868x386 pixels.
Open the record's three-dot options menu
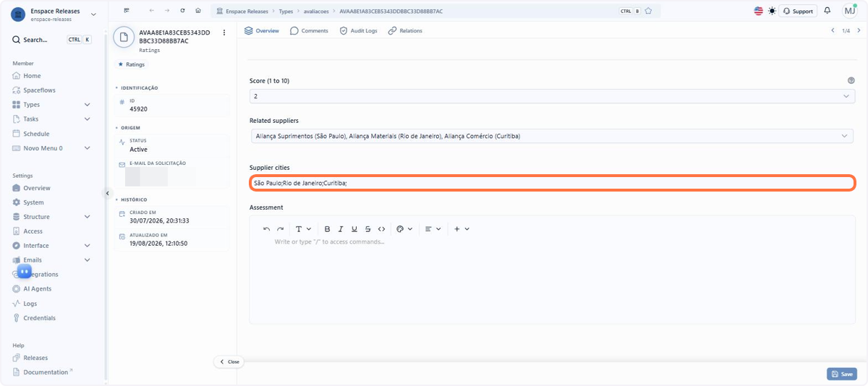224,33
